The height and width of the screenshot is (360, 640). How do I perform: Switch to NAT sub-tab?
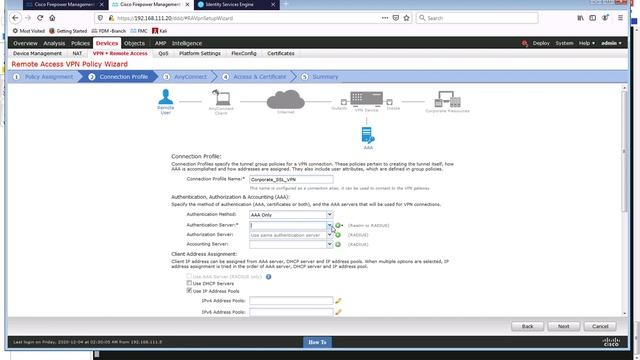click(77, 53)
